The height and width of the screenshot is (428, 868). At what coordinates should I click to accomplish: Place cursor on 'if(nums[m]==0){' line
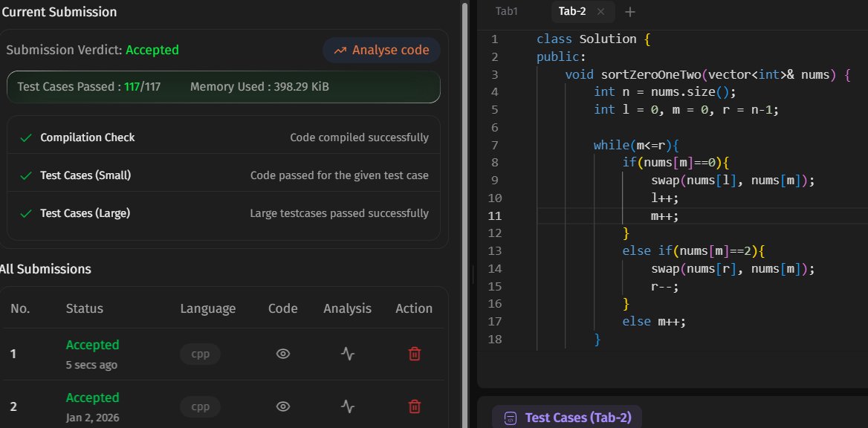click(676, 163)
